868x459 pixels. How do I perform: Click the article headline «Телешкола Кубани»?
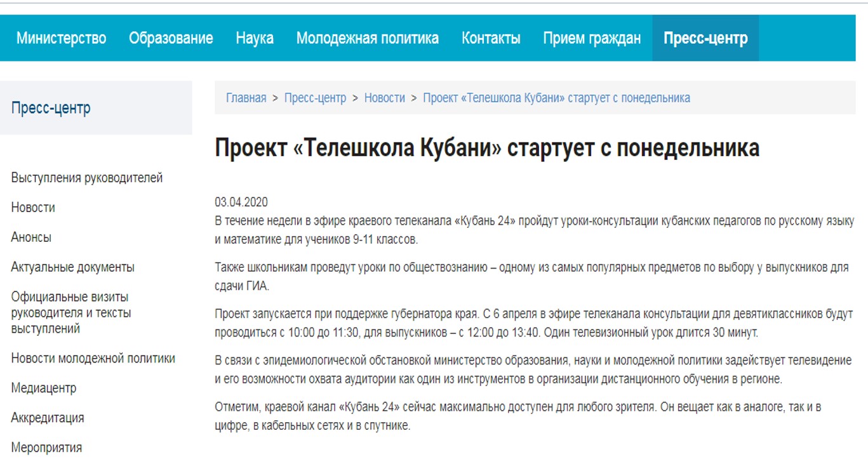coord(487,148)
